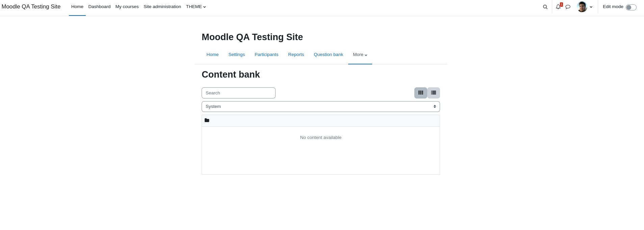Open the System context dropdown
This screenshot has height=230, width=644.
[321, 107]
